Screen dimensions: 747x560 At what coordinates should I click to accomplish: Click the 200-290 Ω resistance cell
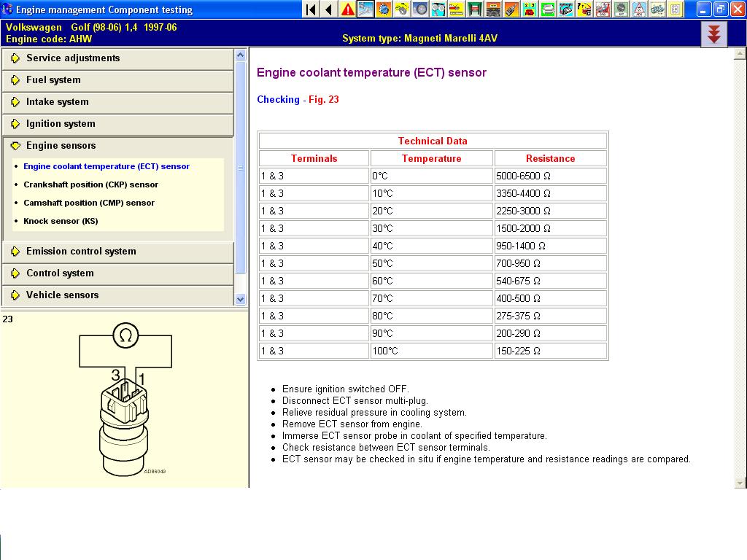click(550, 333)
